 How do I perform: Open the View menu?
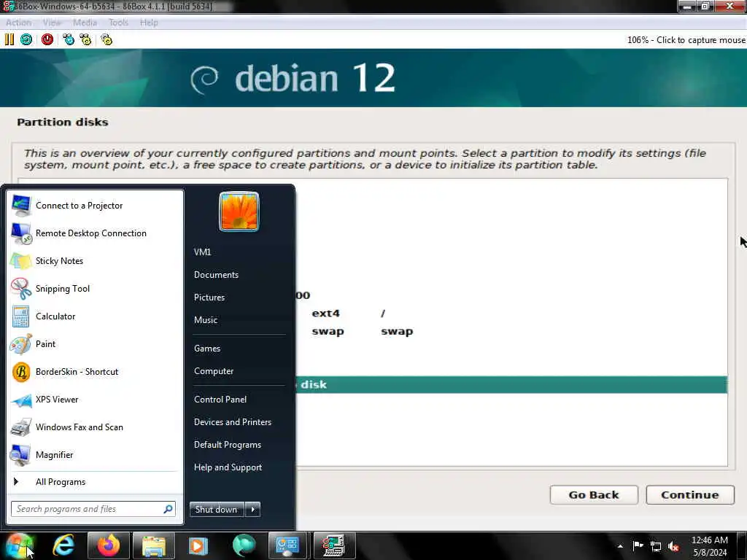52,23
